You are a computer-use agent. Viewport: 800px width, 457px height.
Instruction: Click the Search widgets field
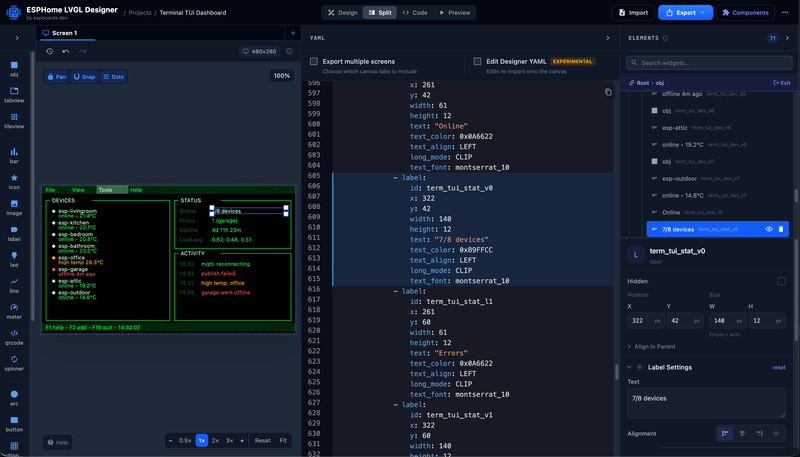click(709, 63)
